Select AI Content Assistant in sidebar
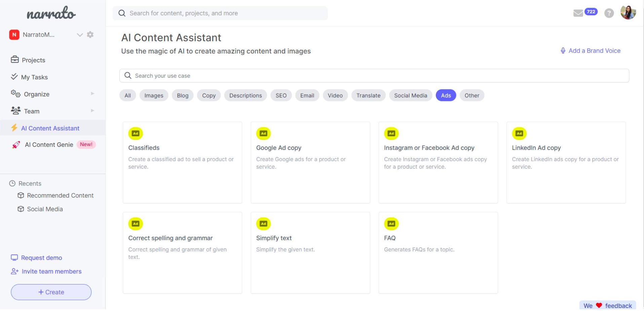644x311 pixels. [x=50, y=128]
